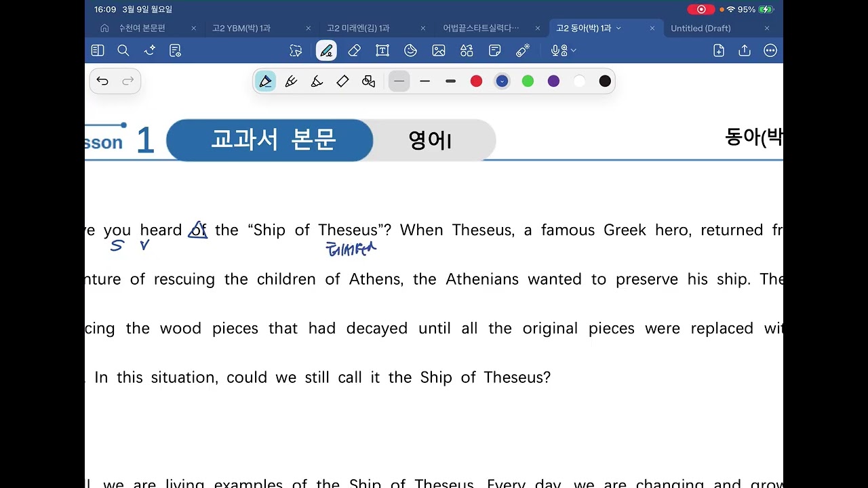Pick the white pen color
The height and width of the screenshot is (488, 868).
(x=579, y=81)
